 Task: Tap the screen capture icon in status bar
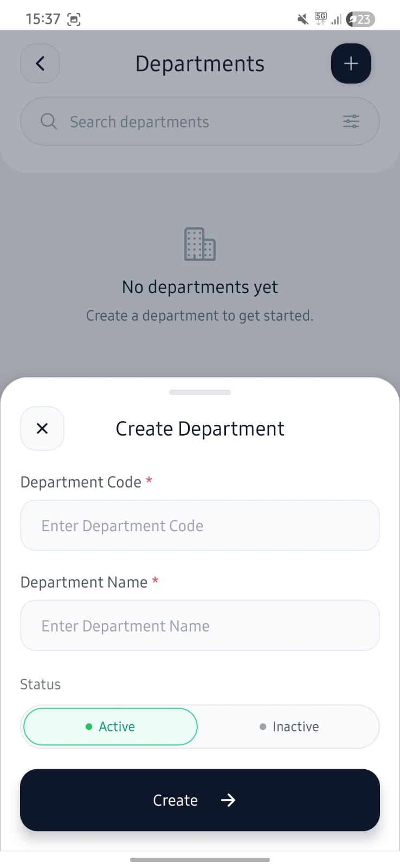[74, 20]
